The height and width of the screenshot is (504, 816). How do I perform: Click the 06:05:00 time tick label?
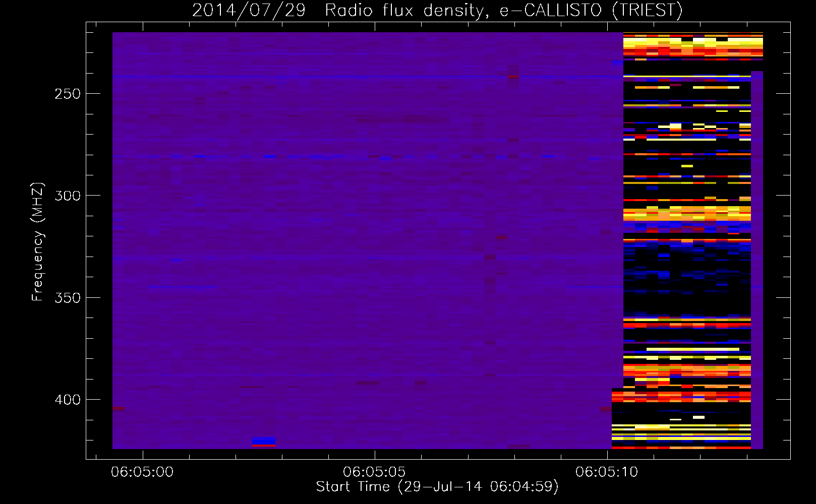pyautogui.click(x=142, y=472)
